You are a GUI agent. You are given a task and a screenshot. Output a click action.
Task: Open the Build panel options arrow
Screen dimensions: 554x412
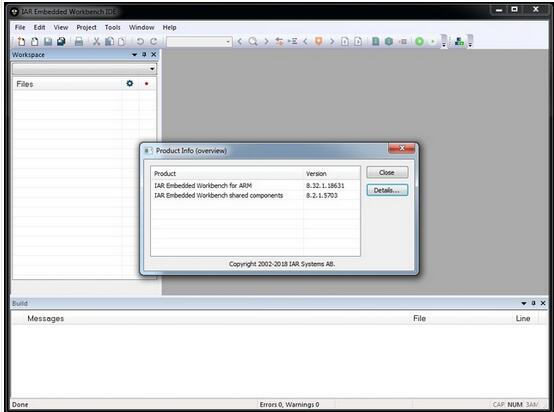pyautogui.click(x=524, y=304)
